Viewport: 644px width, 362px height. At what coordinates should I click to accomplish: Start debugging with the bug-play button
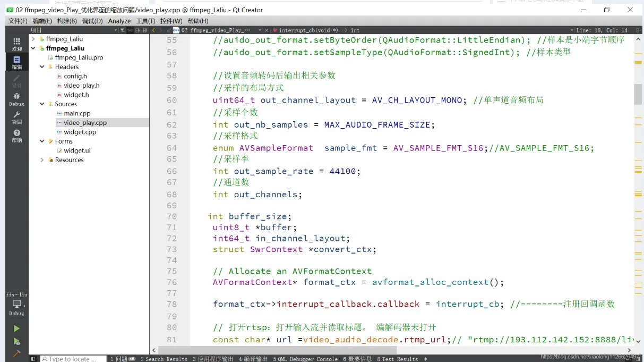click(16, 341)
